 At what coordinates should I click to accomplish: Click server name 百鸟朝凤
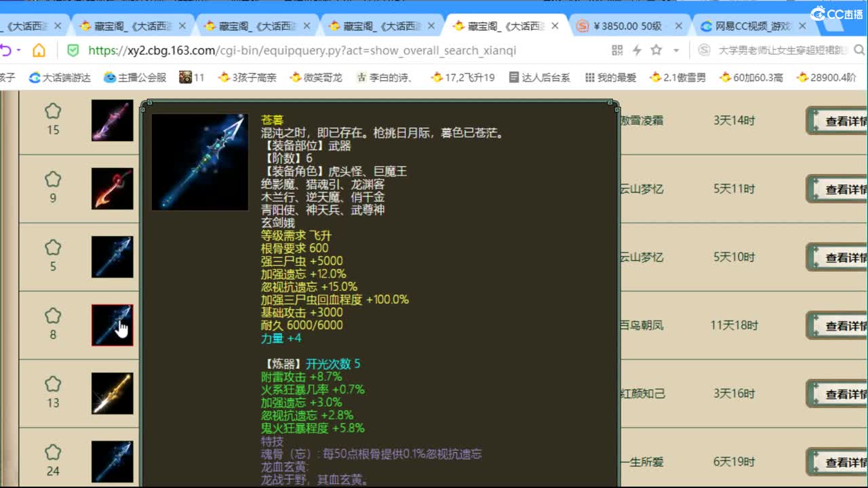click(642, 325)
